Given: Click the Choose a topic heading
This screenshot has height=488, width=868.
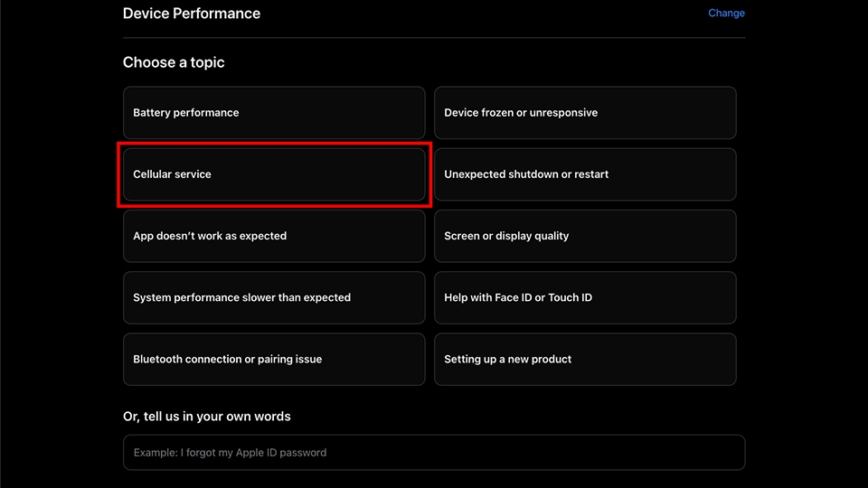Looking at the screenshot, I should 174,62.
